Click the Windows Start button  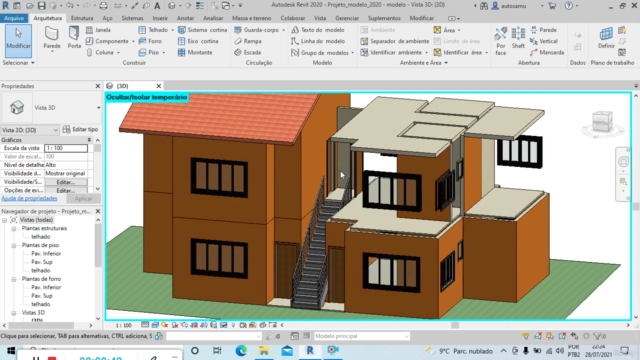point(10,351)
